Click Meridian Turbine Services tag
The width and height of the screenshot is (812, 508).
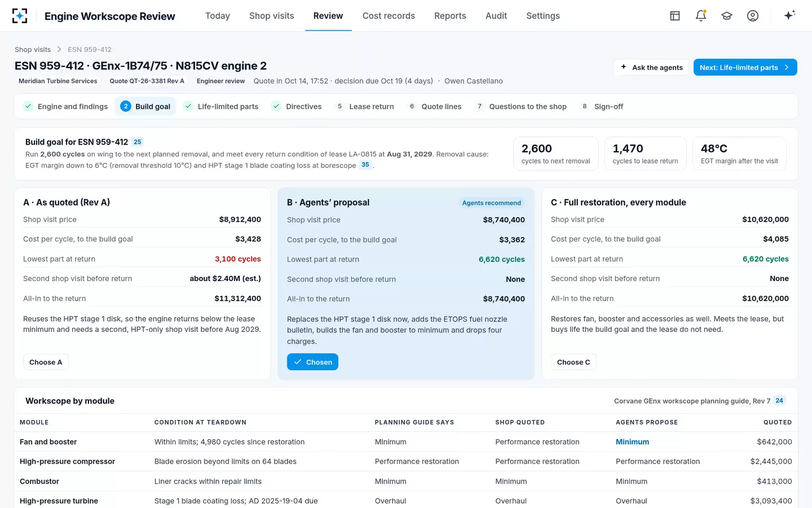pos(58,81)
